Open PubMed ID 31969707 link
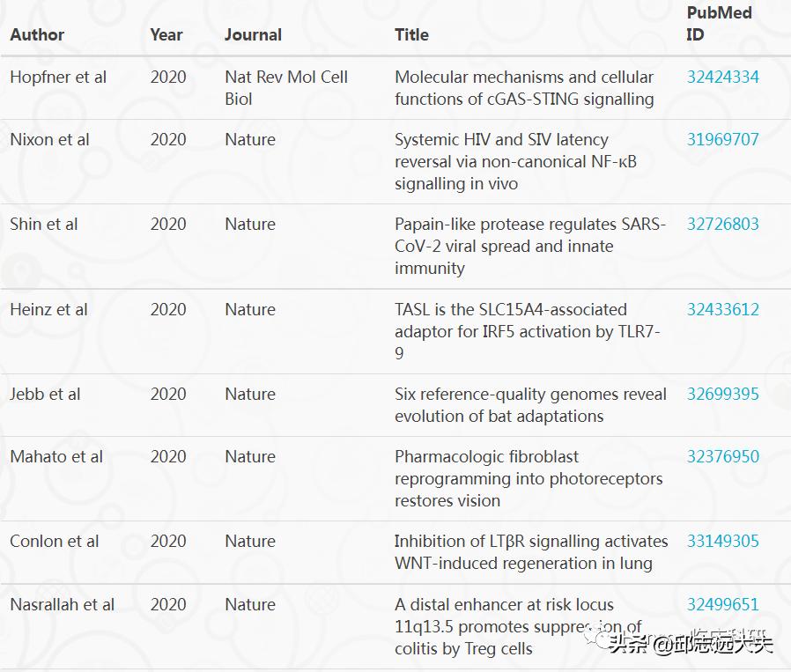 point(722,139)
